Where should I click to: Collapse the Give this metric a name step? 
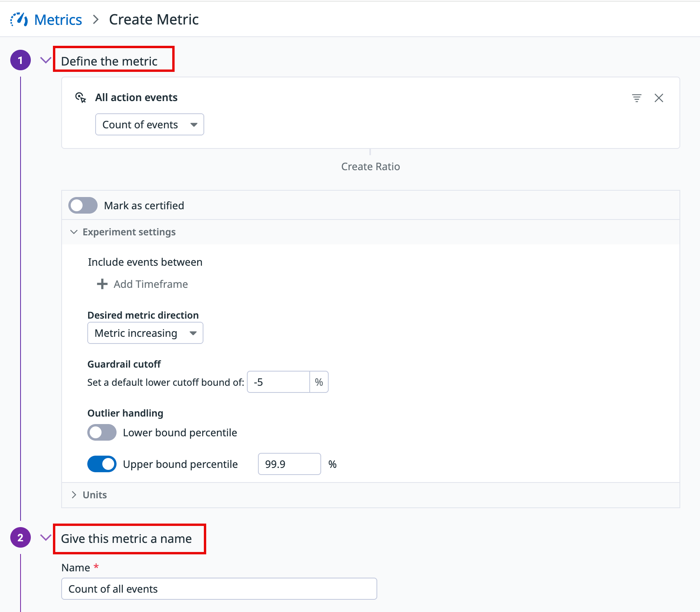46,538
